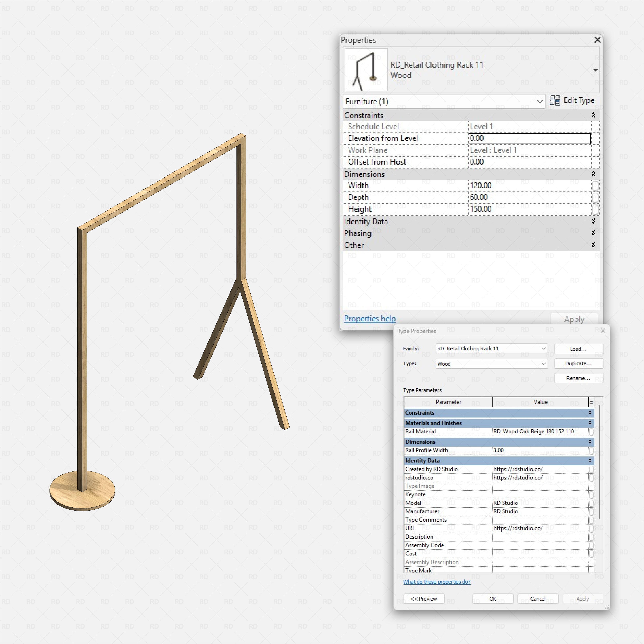
Task: Open the Properties help link
Action: (x=370, y=318)
